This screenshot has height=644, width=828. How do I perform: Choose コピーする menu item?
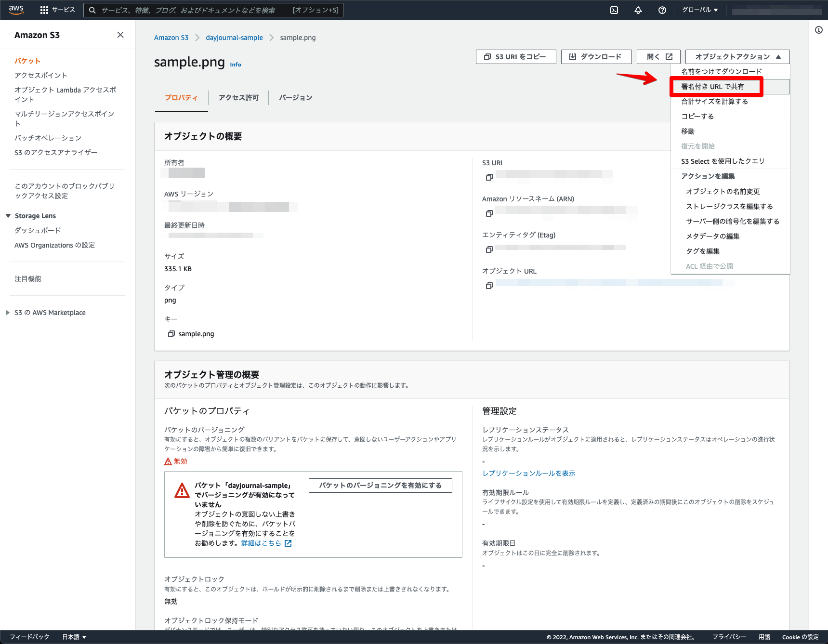click(x=730, y=117)
